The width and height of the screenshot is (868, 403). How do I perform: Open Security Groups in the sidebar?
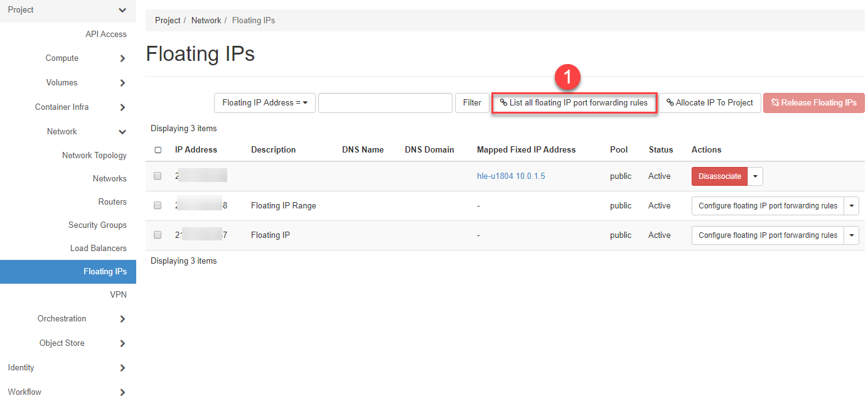[97, 225]
